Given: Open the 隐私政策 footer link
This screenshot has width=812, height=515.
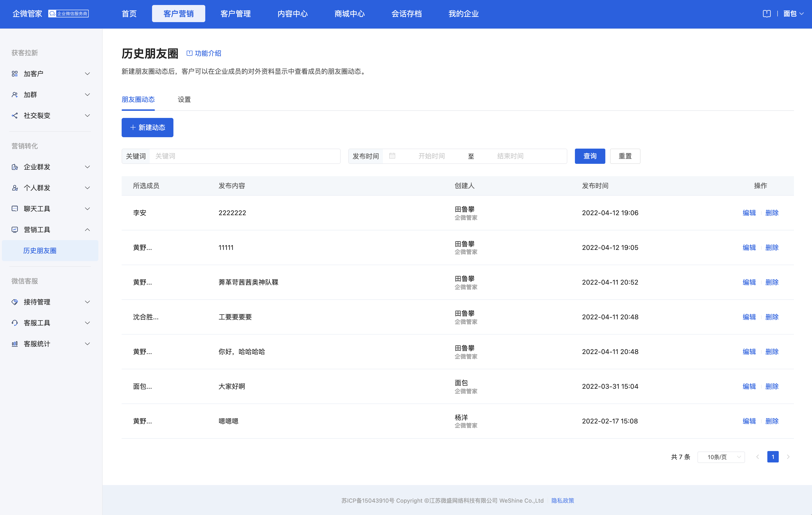Looking at the screenshot, I should coord(563,500).
